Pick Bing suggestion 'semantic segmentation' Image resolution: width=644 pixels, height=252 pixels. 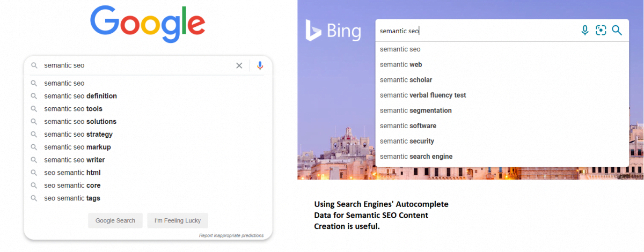tap(416, 110)
